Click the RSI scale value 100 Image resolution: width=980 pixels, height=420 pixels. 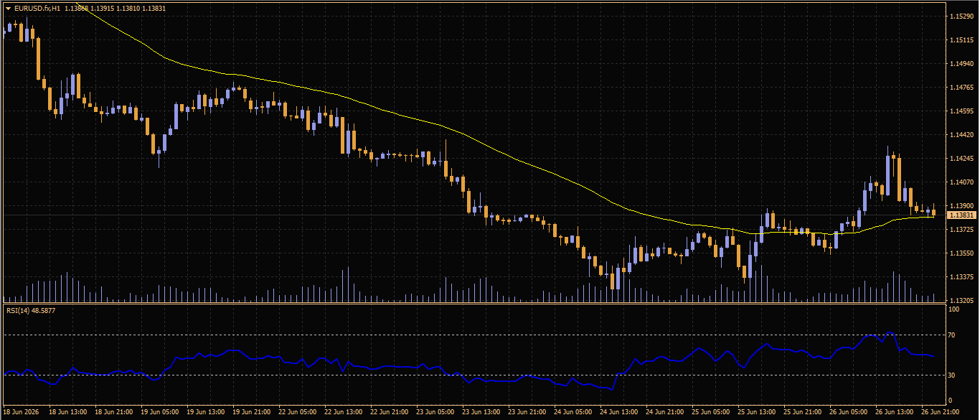click(x=954, y=309)
